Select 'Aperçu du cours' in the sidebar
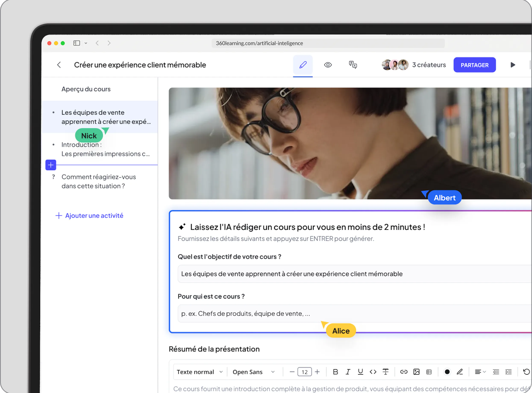The image size is (532, 393). (x=86, y=89)
